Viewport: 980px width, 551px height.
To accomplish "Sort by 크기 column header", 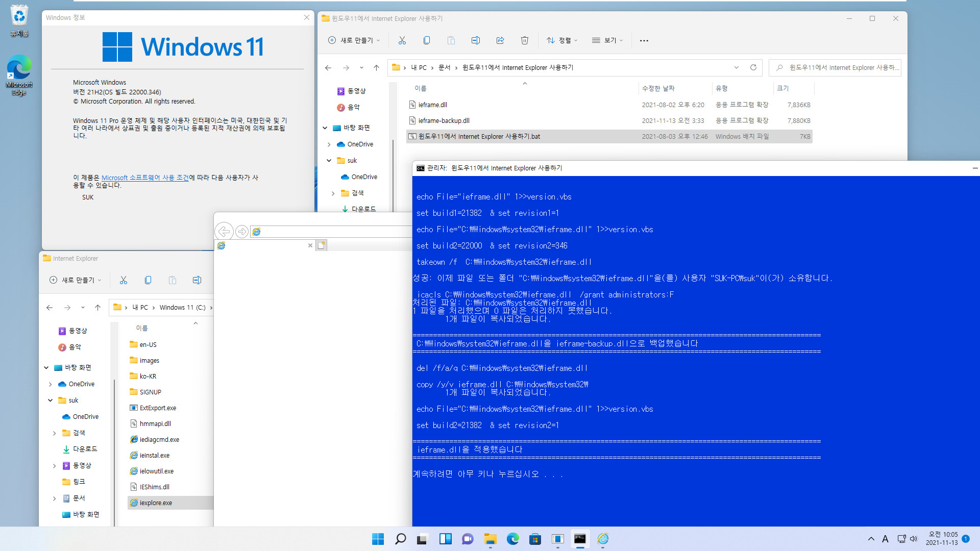I will tap(782, 88).
